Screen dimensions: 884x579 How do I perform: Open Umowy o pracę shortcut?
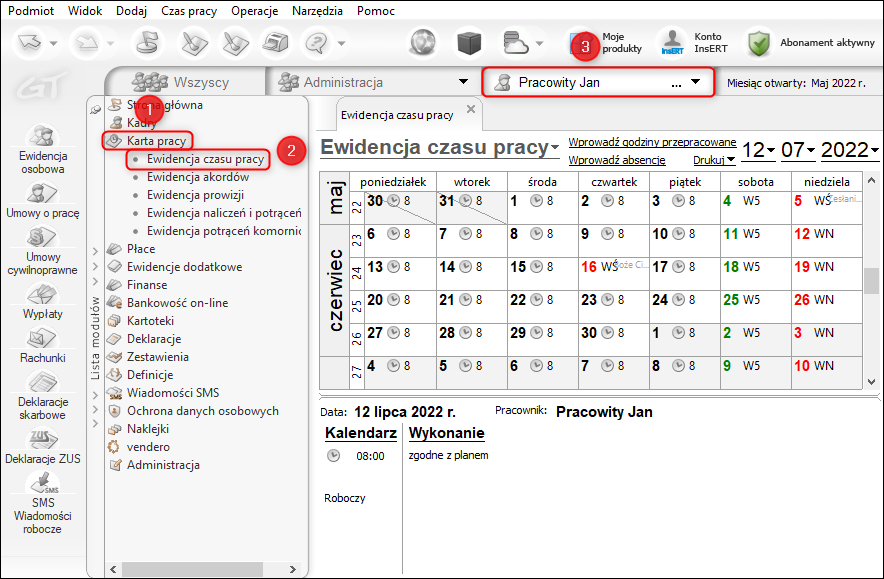tap(42, 201)
